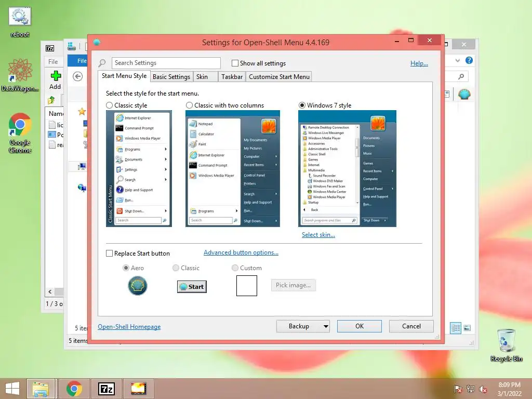Click the search magnifier icon in settings

coord(102,63)
